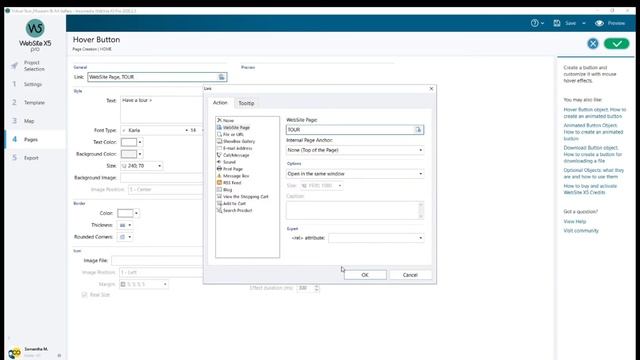Open the Download Button object help link

(593, 154)
